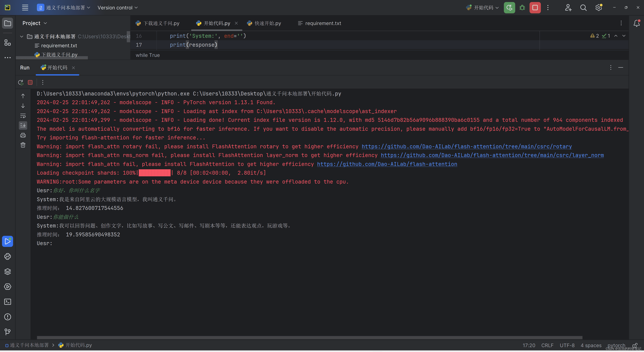This screenshot has height=352, width=644.
Task: Open Services tool window icon
Action: pyautogui.click(x=8, y=286)
